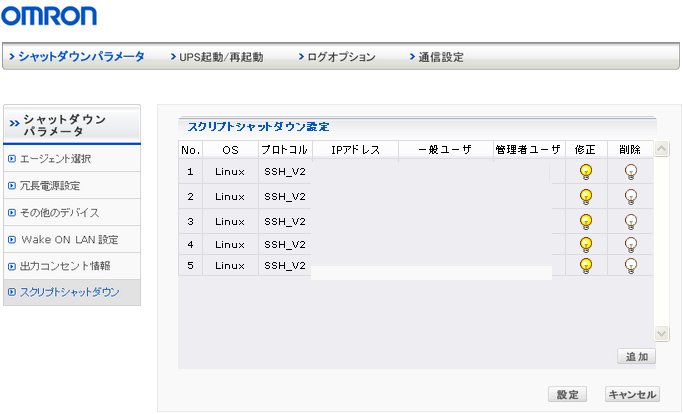683x414 pixels.
Task: Select 冗長電源設定 in the sidebar
Action: (x=50, y=186)
